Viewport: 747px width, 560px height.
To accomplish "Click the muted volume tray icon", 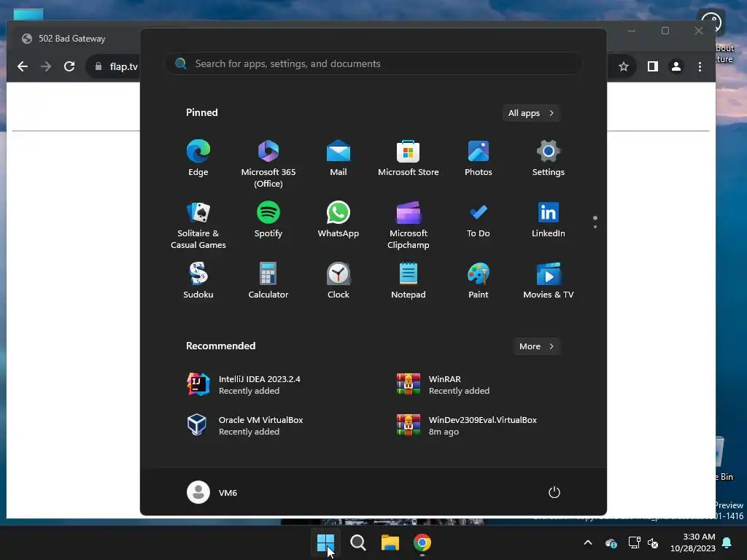I will (653, 542).
